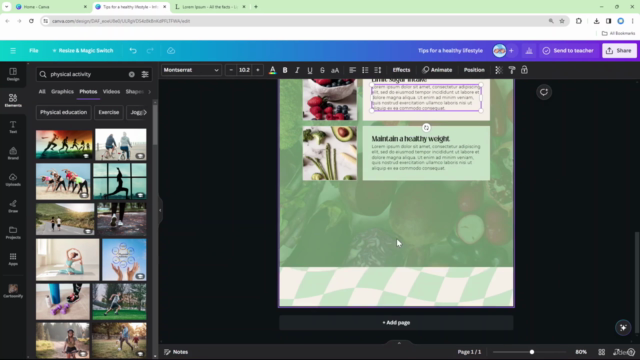Switch to the Photos tab
The image size is (640, 360).
point(88,92)
